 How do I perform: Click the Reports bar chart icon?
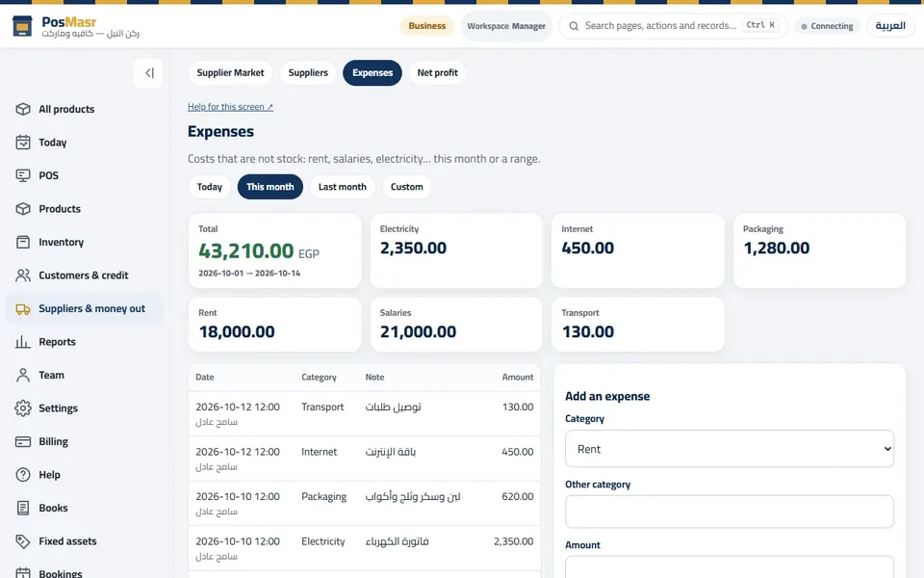tap(23, 341)
